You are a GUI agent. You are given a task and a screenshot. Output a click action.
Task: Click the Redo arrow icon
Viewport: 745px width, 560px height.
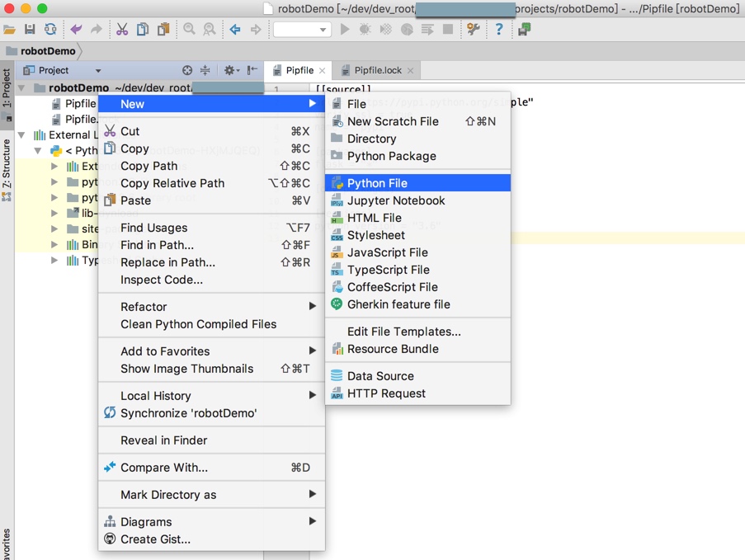pos(97,30)
